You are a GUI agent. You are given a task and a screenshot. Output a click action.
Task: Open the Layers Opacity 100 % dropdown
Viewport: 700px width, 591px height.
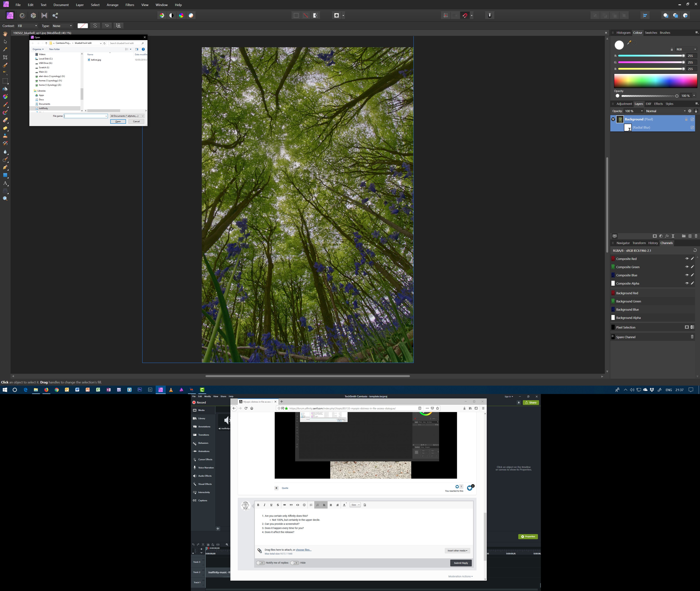click(634, 111)
